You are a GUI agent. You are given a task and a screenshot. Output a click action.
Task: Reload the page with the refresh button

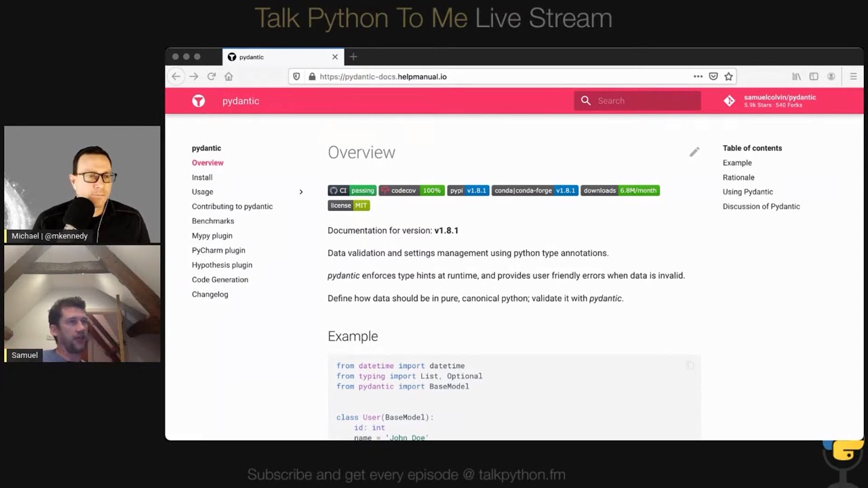coord(212,77)
